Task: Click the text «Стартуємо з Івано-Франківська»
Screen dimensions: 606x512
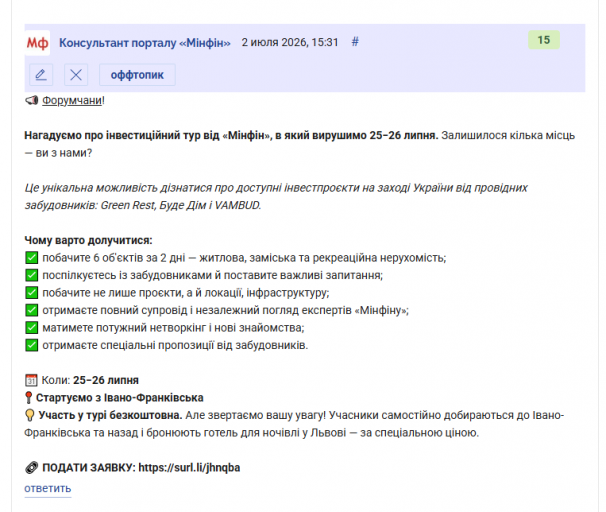Action: [120, 398]
